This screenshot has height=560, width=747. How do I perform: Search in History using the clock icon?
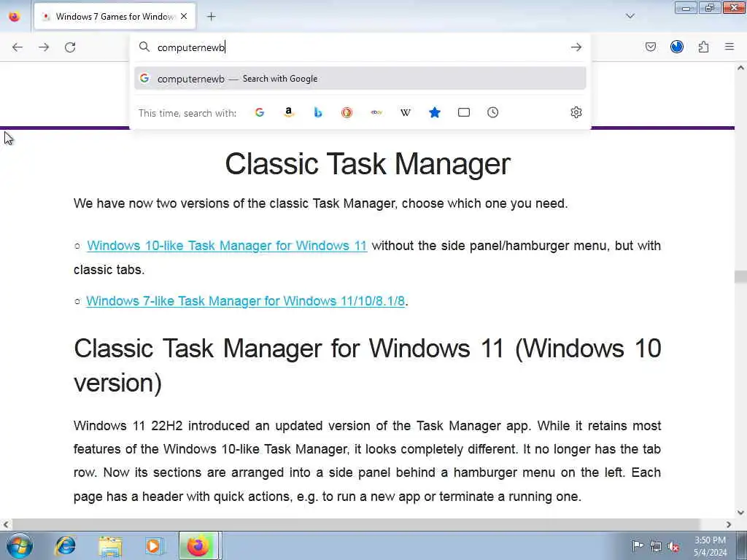[492, 112]
